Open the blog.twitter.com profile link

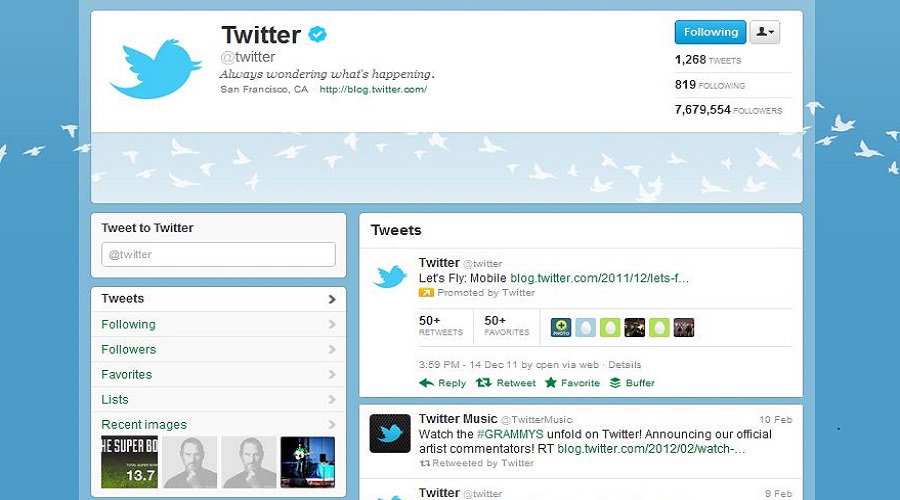(x=373, y=90)
